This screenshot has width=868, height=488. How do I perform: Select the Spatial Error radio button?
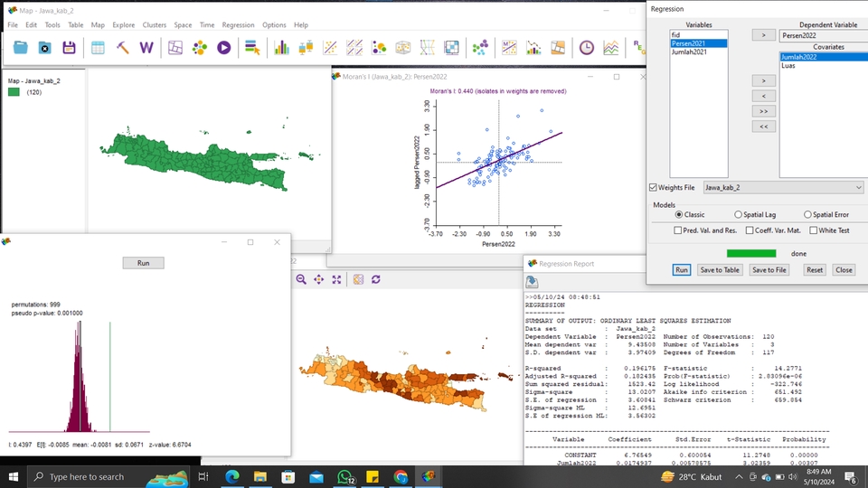[807, 215]
